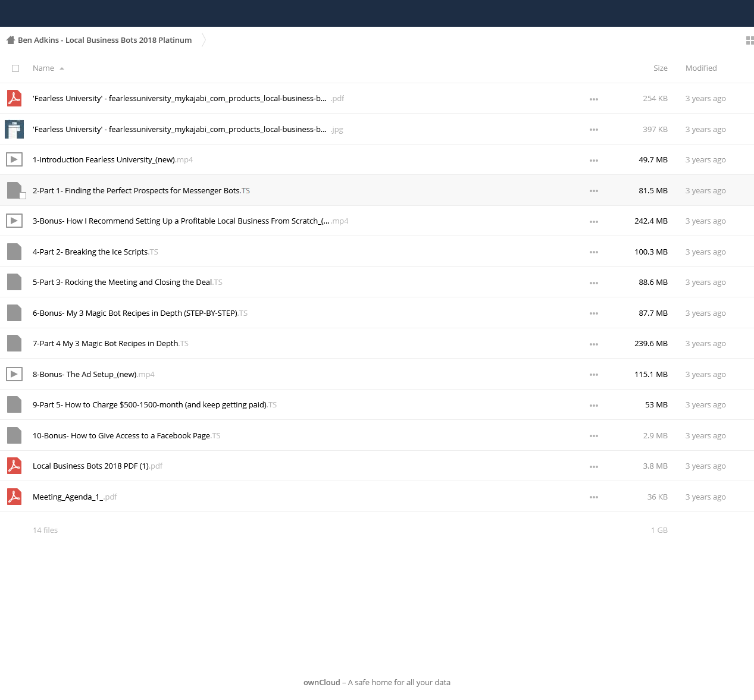This screenshot has width=754, height=700.
Task: Switch to grid view icon
Action: (x=750, y=40)
